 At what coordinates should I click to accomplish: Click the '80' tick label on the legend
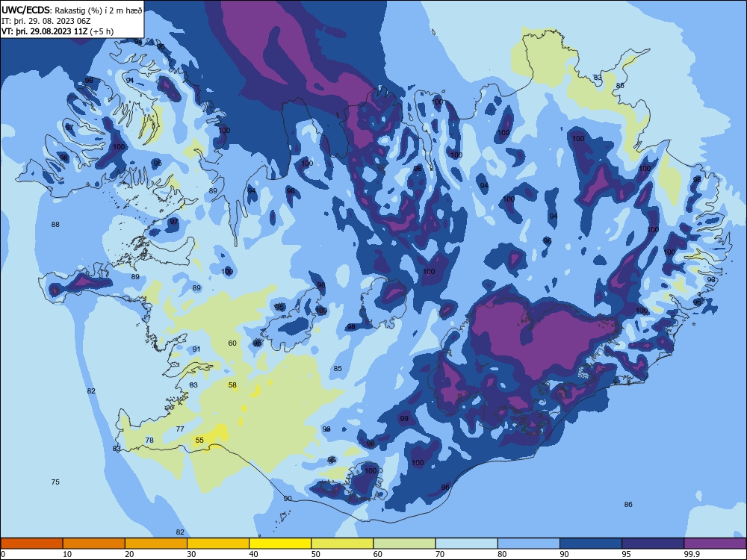(503, 554)
